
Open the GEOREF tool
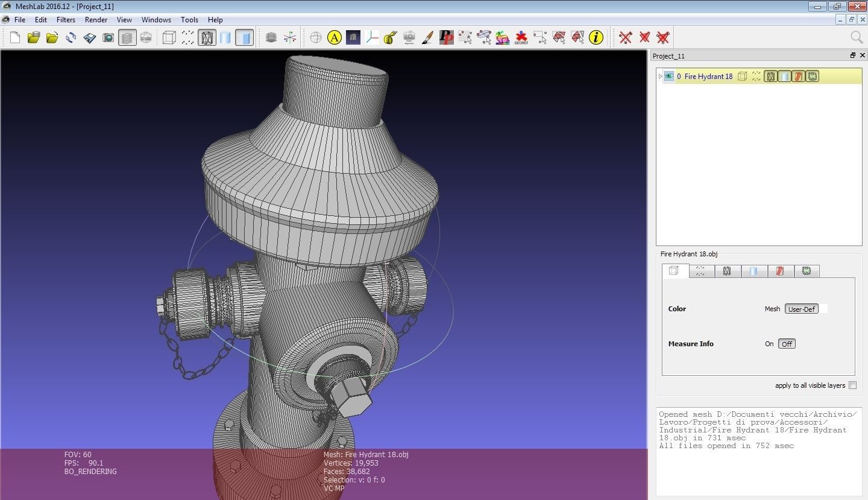pyautogui.click(x=521, y=37)
